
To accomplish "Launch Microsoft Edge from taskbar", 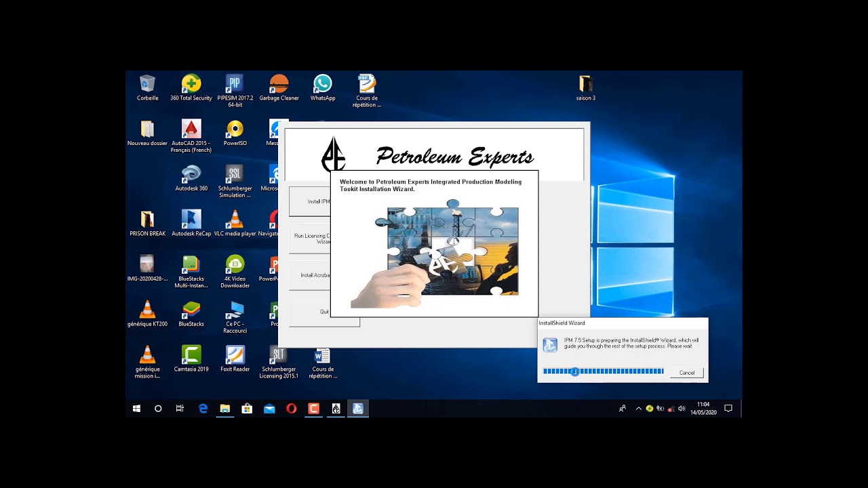I will [203, 409].
